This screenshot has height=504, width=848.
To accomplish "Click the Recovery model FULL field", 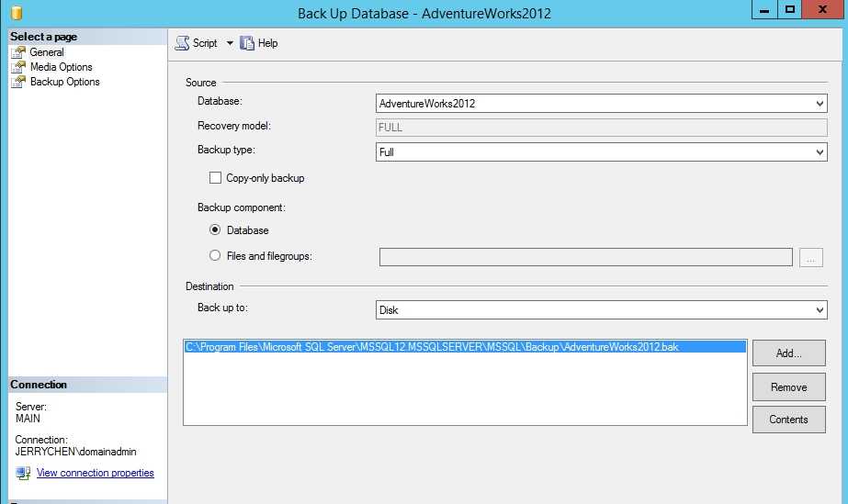I will pos(602,128).
